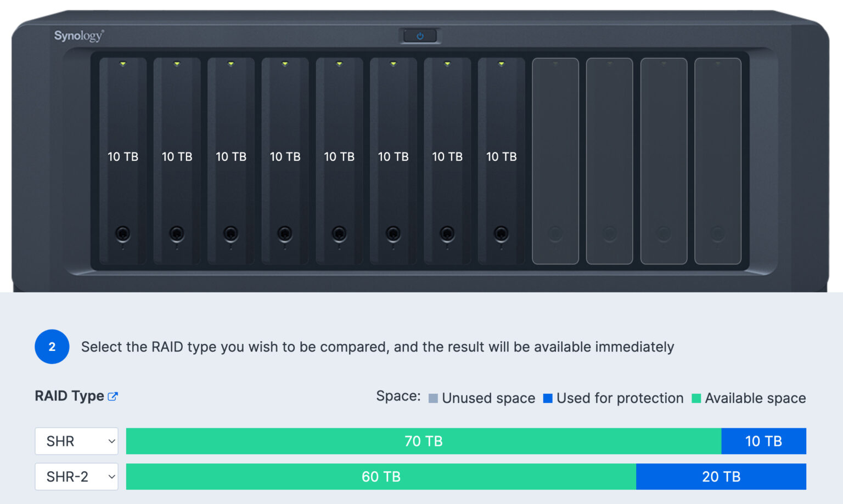843x504 pixels.
Task: Click the Used for protection legend swatch
Action: point(548,398)
